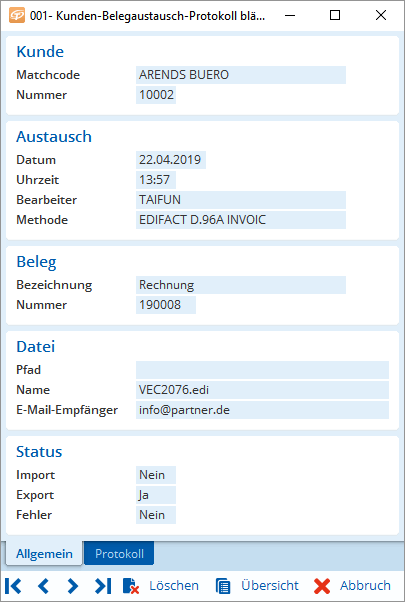Viewport: 405px width, 602px height.
Task: Select the Allgemein tab
Action: (x=44, y=554)
